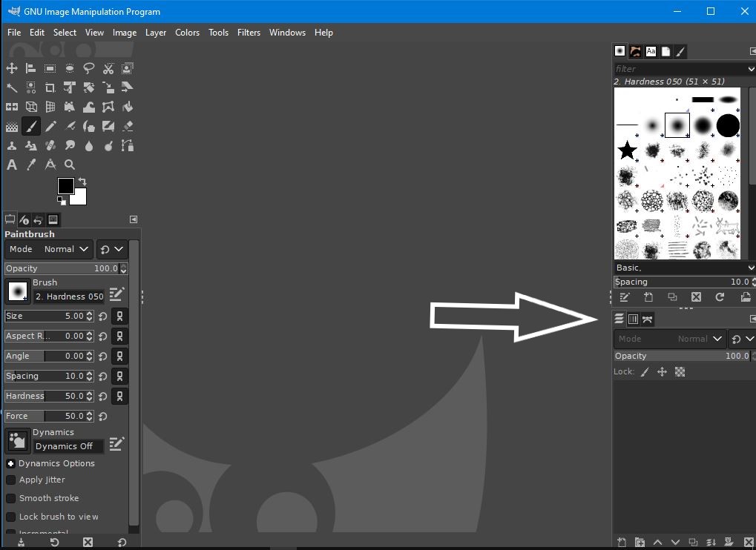Screen dimensions: 756x550
Task: Select the Heal bandage tool
Action: (50, 145)
